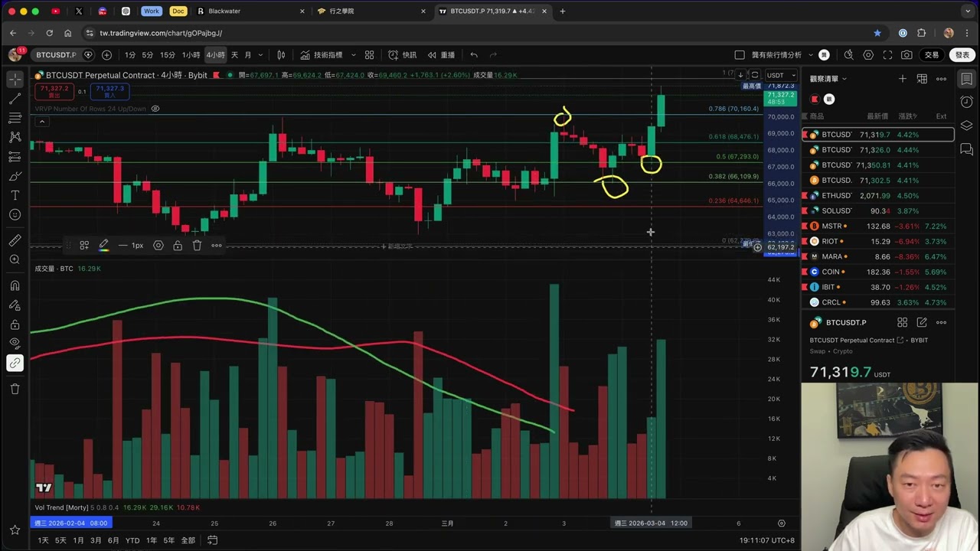Toggle stay in drawing mode
This screenshot has height=551, width=980.
(15, 305)
